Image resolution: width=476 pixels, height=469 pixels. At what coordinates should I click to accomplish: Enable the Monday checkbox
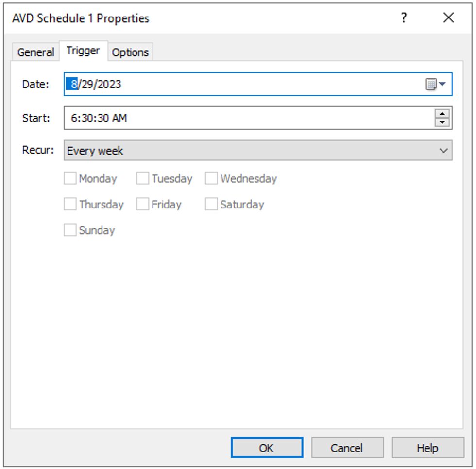70,178
